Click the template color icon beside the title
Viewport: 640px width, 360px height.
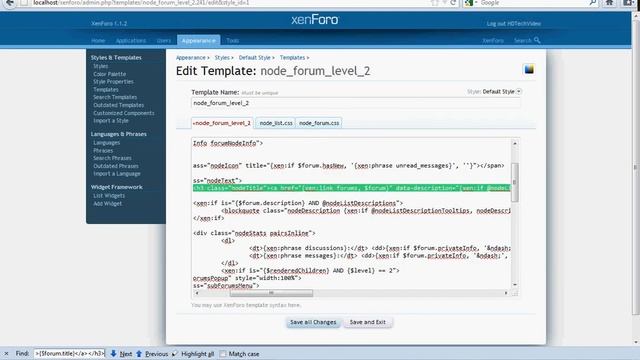pos(529,69)
